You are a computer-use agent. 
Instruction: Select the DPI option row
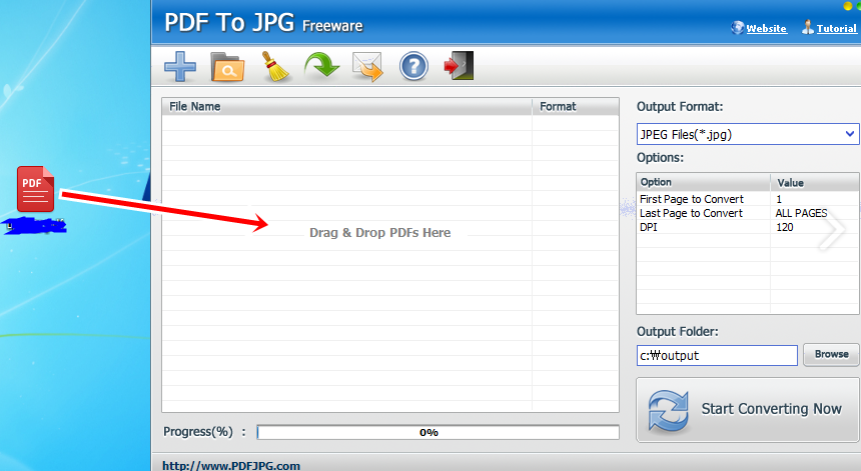click(747, 227)
